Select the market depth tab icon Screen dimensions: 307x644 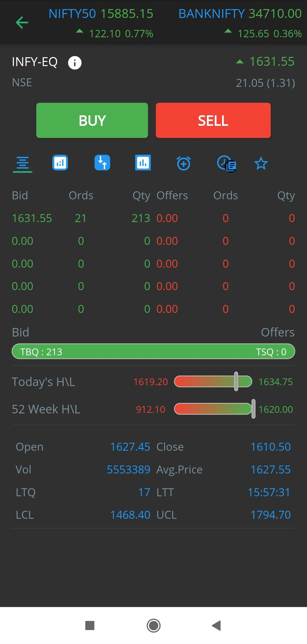click(x=23, y=163)
